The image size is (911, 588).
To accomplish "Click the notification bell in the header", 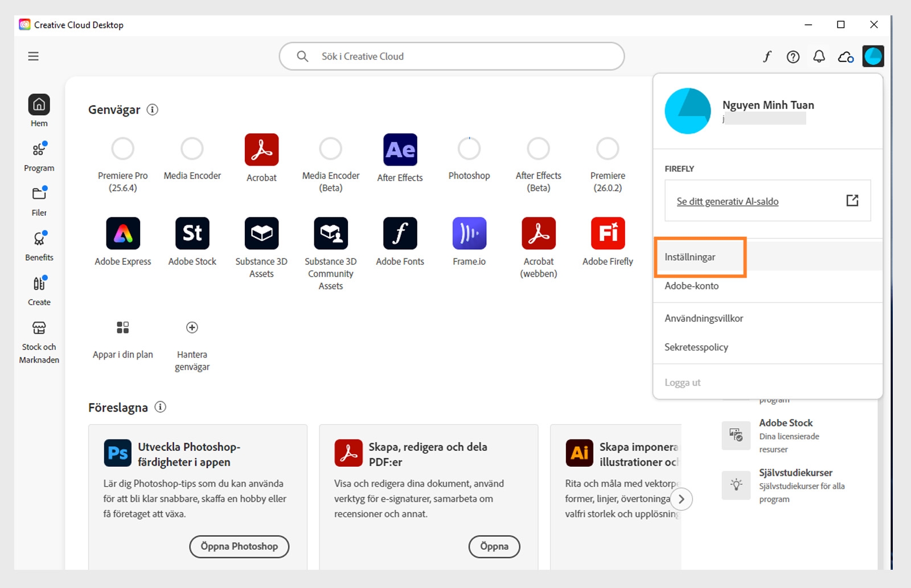I will pos(819,56).
